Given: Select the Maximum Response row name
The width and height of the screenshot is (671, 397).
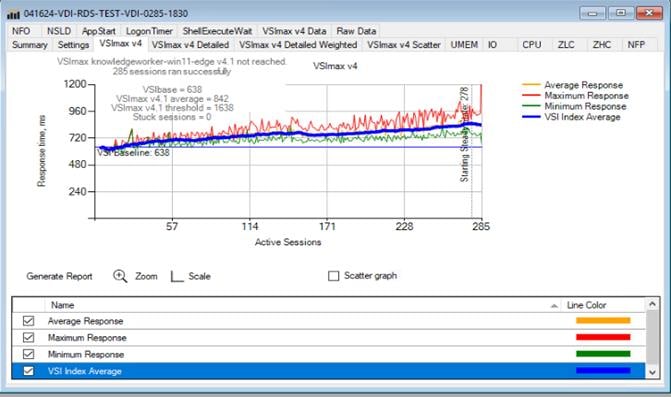Looking at the screenshot, I should pos(87,338).
